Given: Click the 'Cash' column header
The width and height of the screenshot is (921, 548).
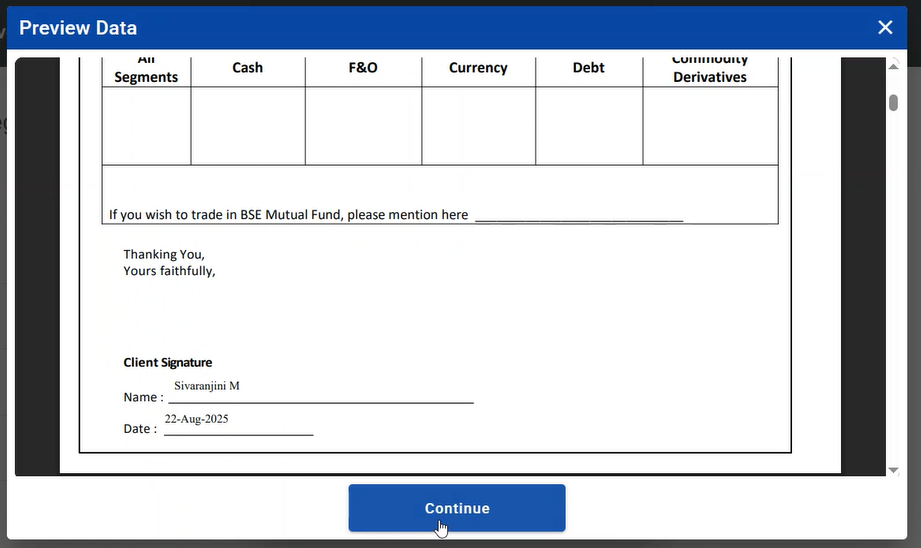Looking at the screenshot, I should coord(247,68).
